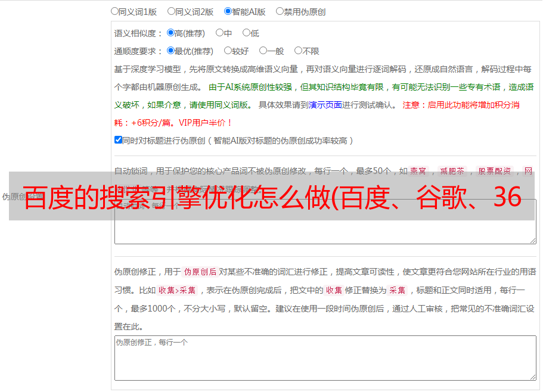Click the 股票配资 example tag
Viewport: 543px width, 392px height.
click(495, 171)
